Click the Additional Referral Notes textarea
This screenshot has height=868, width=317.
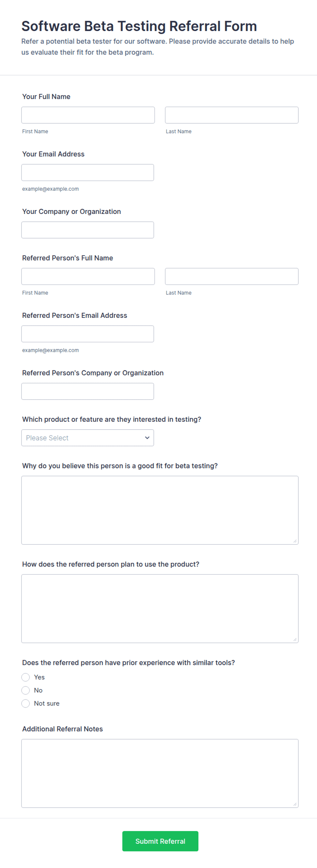tap(160, 773)
